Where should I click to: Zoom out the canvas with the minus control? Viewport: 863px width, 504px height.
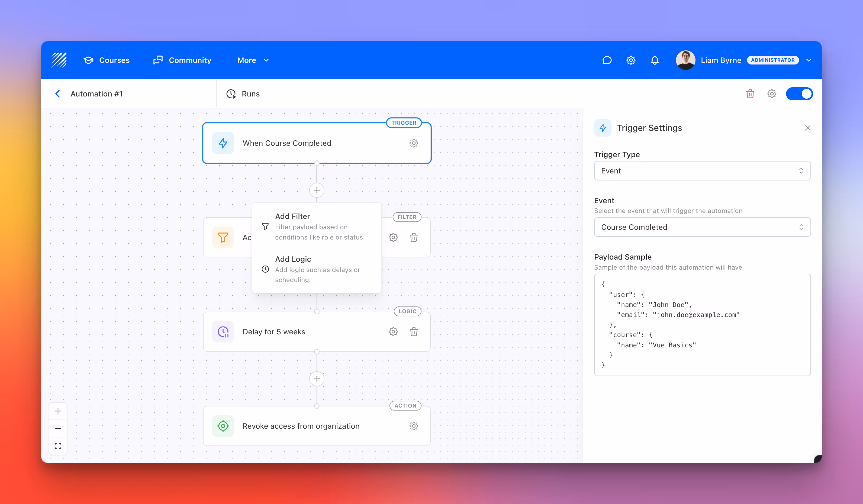[58, 428]
